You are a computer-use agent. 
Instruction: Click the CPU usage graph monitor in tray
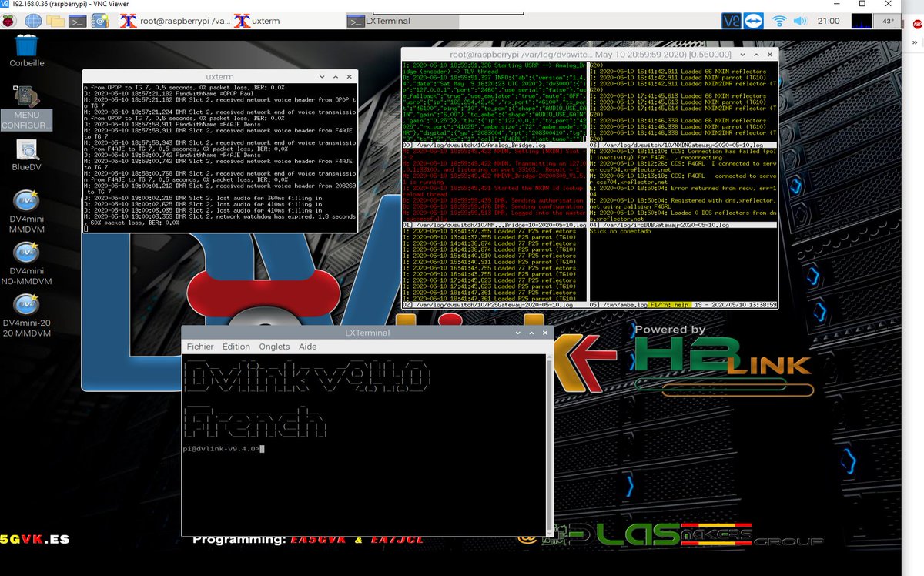(x=861, y=21)
